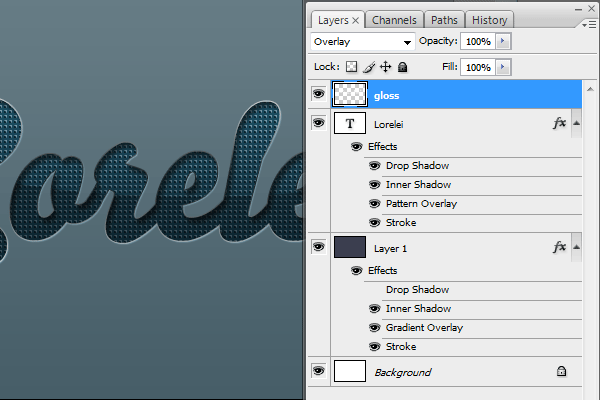The height and width of the screenshot is (400, 600).
Task: Lock image pixels brush icon
Action: point(369,67)
